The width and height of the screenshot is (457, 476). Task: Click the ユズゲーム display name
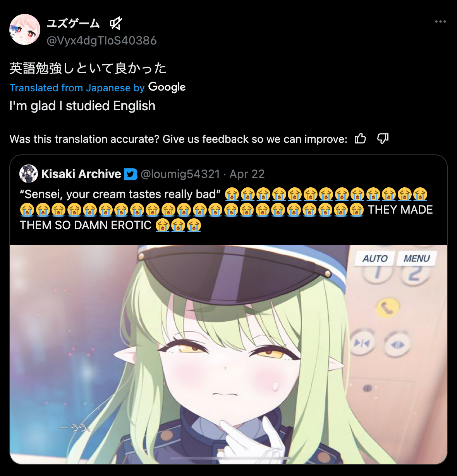(x=73, y=24)
